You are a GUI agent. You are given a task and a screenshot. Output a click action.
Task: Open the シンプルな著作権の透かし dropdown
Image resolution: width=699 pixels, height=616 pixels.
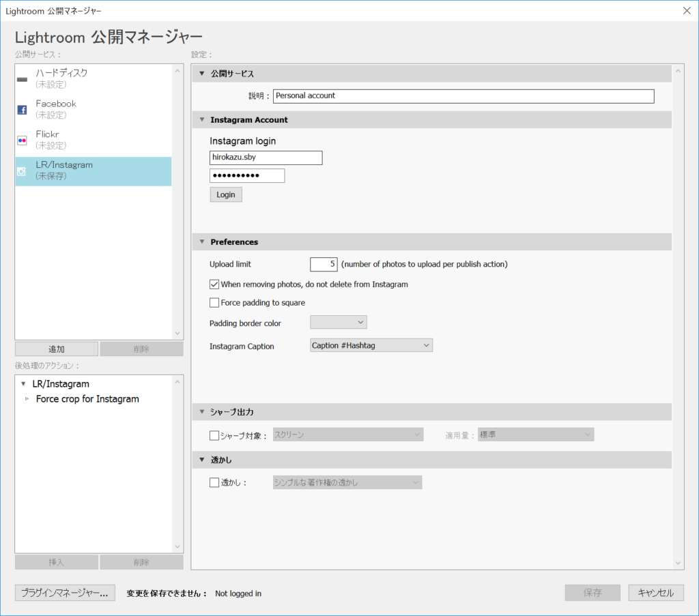coord(347,482)
